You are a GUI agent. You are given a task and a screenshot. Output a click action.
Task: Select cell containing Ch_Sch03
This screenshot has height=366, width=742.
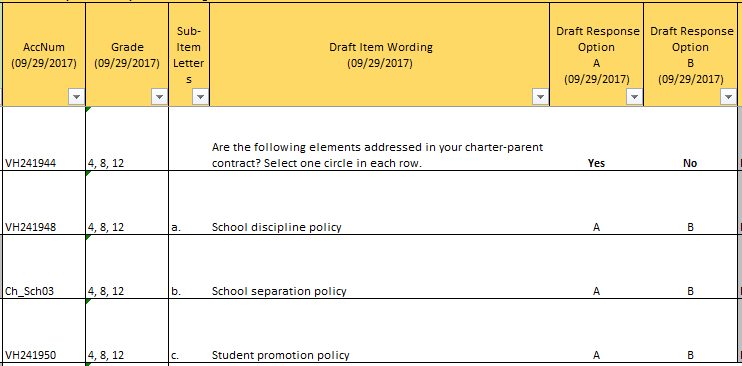44,267
